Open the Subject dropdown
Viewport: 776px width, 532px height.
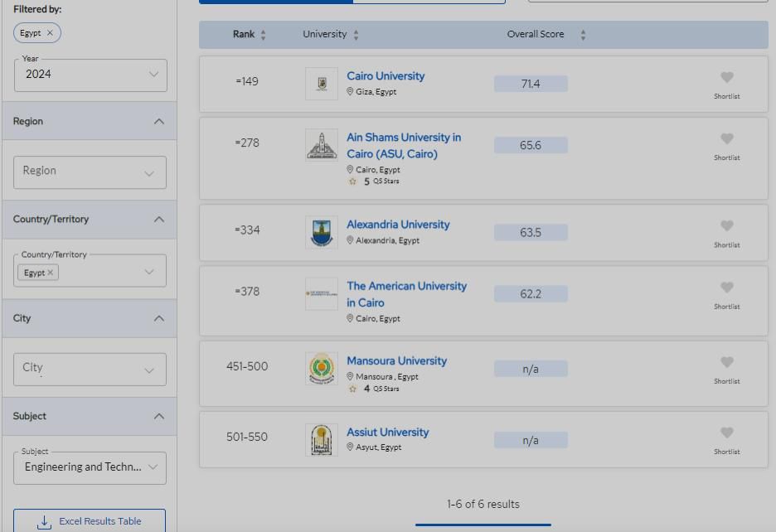tap(90, 467)
